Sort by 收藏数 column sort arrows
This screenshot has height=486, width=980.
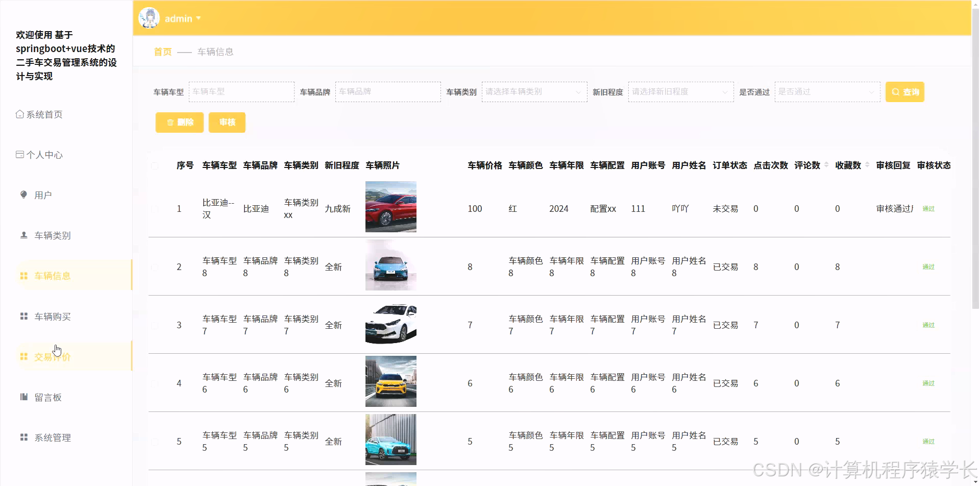867,164
